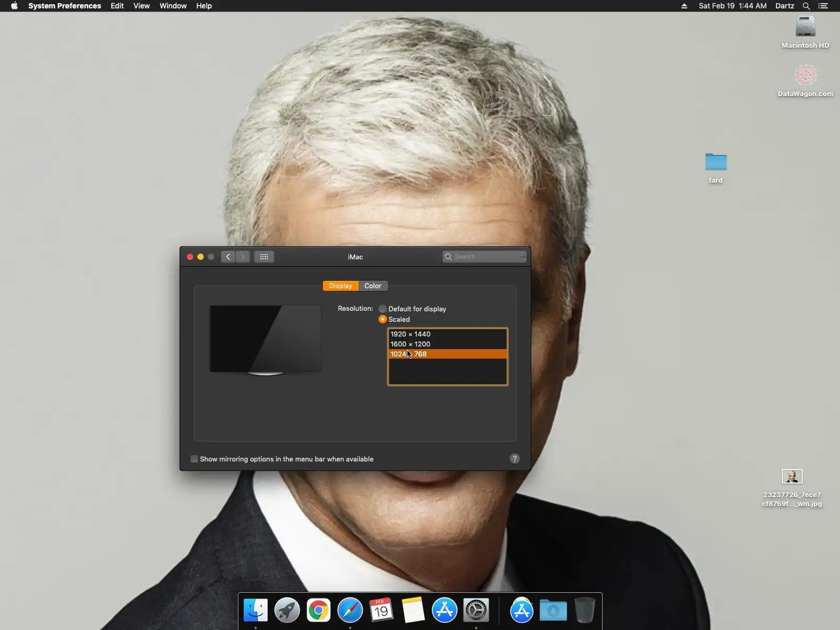Click the display preview image
The height and width of the screenshot is (630, 840).
tap(266, 340)
